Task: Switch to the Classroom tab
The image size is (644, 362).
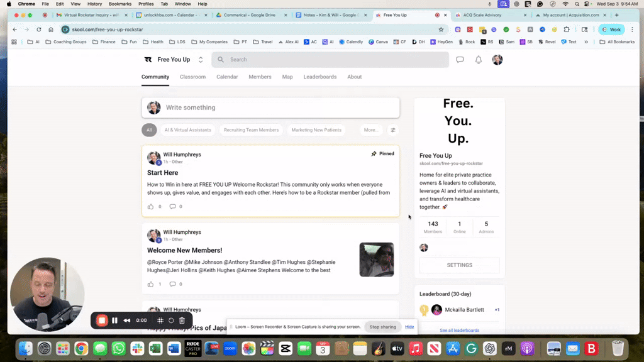Action: coord(192,77)
